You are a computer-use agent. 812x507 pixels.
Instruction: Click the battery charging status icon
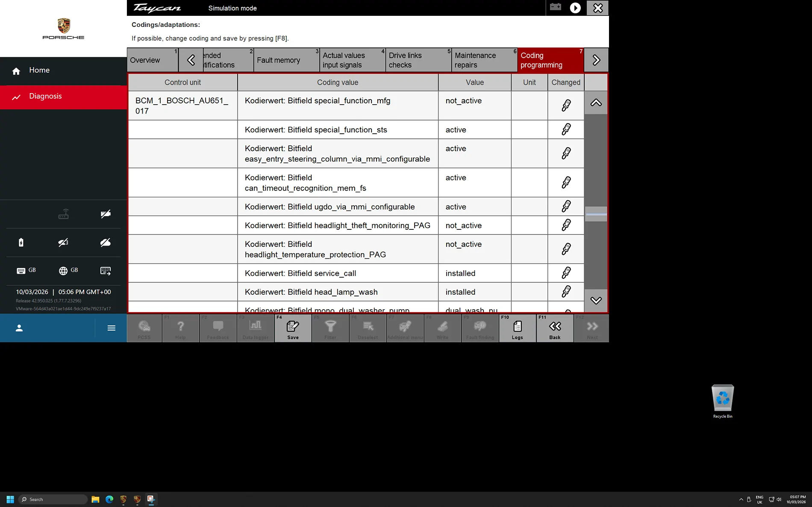[x=21, y=243]
